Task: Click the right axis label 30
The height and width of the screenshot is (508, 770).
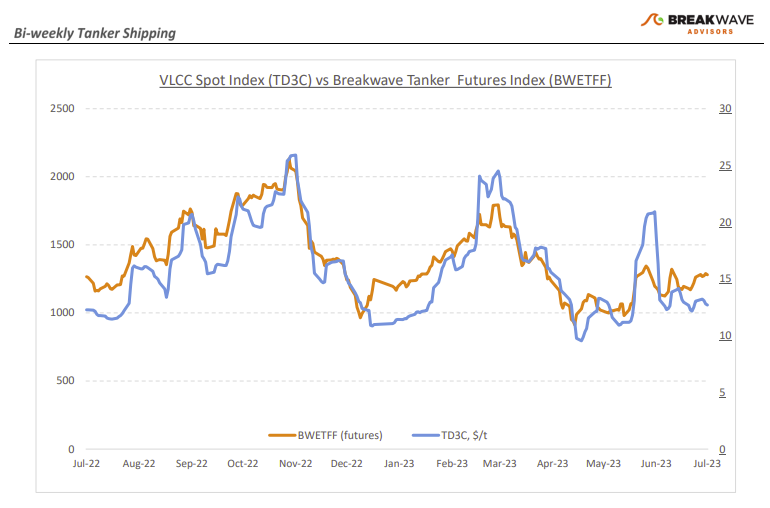Action: (725, 108)
